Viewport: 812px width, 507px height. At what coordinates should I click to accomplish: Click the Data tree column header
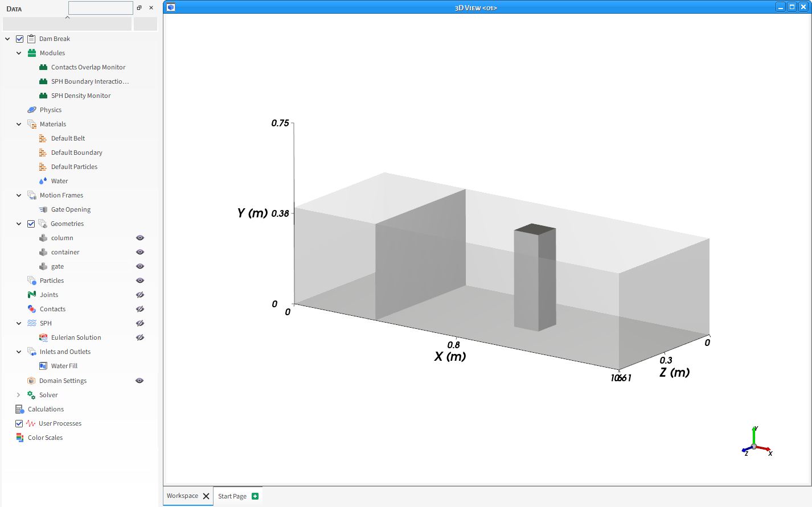(67, 24)
